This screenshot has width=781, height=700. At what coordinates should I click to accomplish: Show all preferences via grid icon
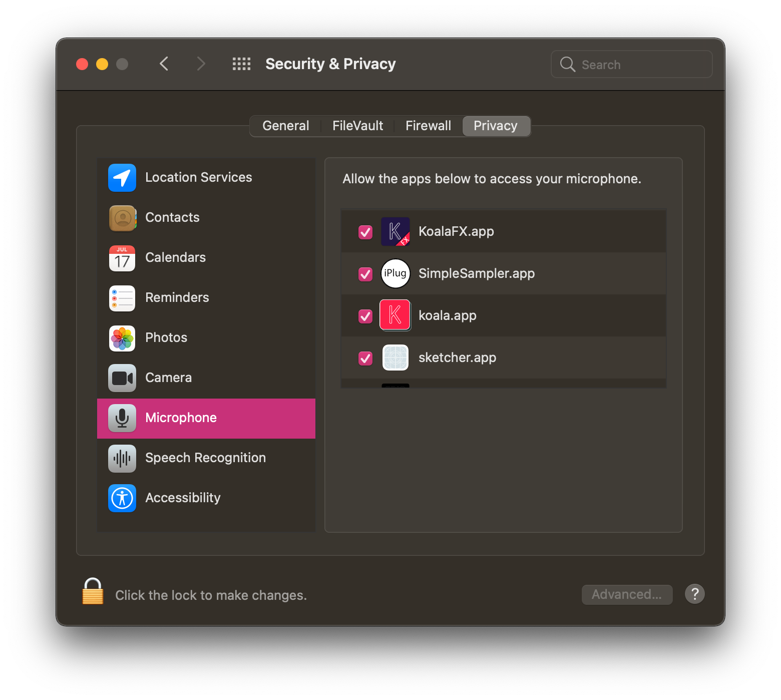(241, 64)
